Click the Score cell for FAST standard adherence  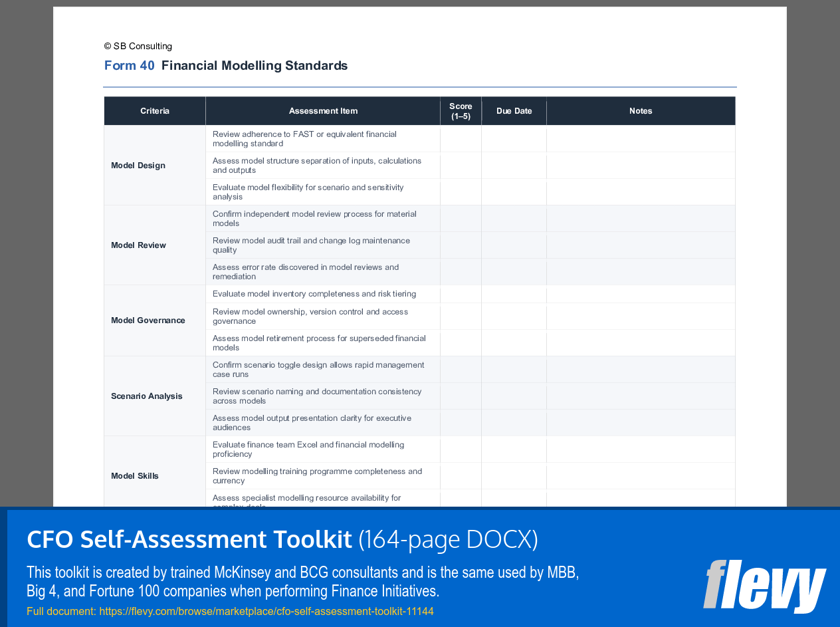(x=461, y=138)
